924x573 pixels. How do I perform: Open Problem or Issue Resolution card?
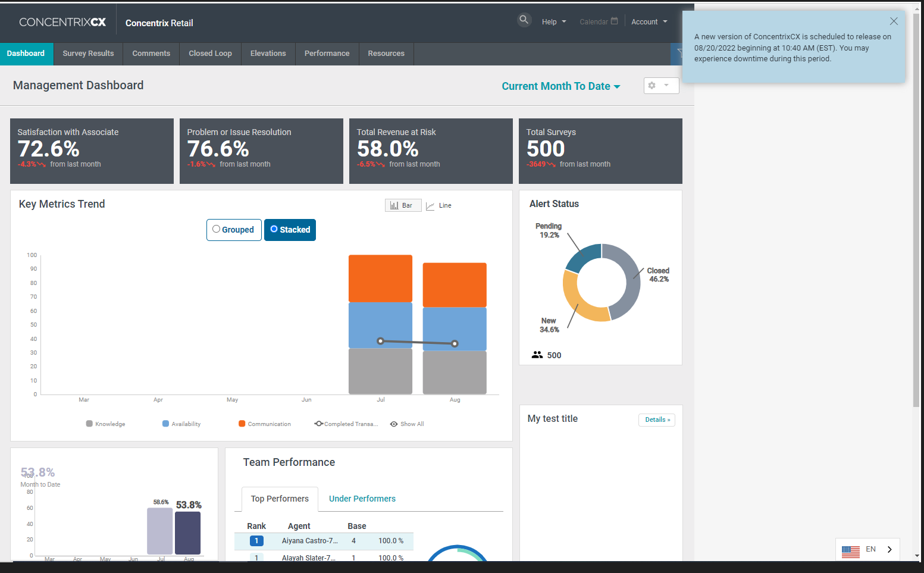click(x=261, y=151)
